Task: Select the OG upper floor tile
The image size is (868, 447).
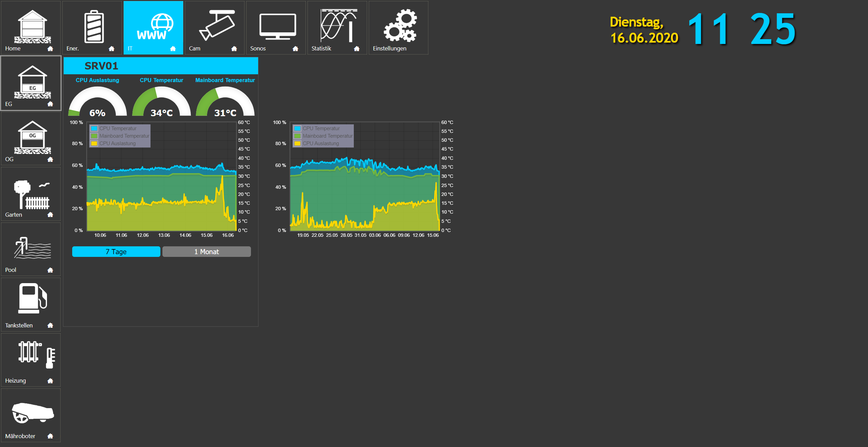Action: click(x=31, y=139)
